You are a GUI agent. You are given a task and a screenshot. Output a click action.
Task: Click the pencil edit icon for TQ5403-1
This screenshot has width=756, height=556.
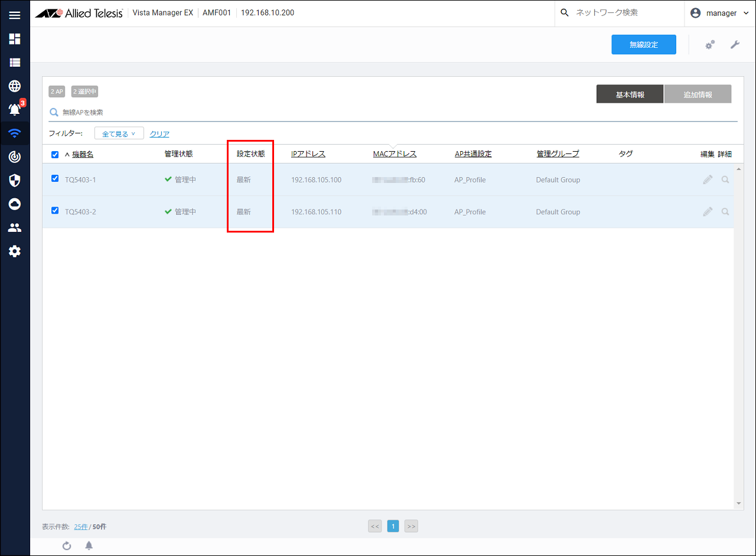pyautogui.click(x=708, y=179)
